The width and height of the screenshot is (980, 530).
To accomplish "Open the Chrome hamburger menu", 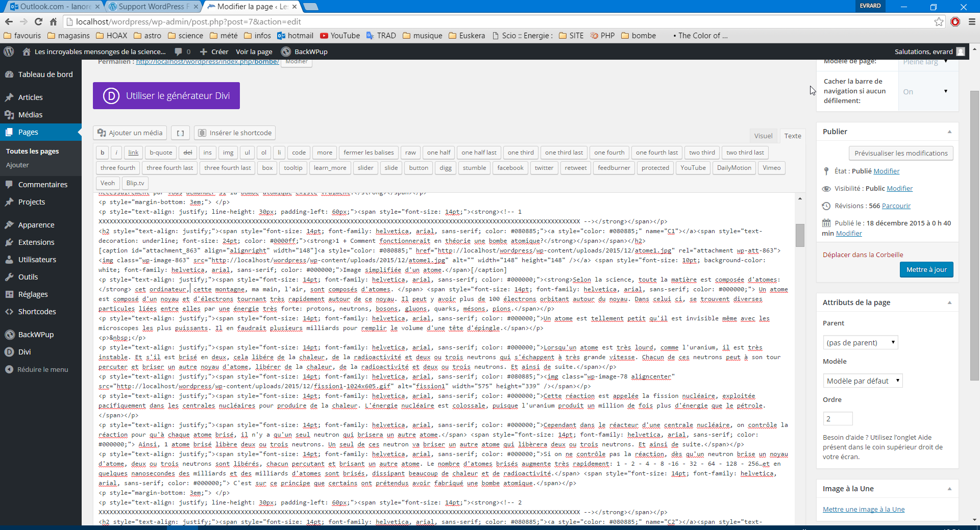I will 972,21.
